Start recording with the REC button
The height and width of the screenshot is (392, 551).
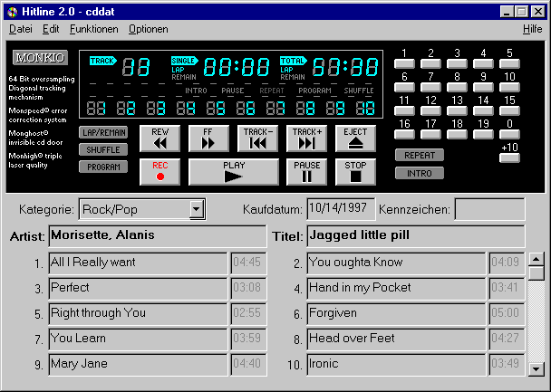(x=159, y=172)
